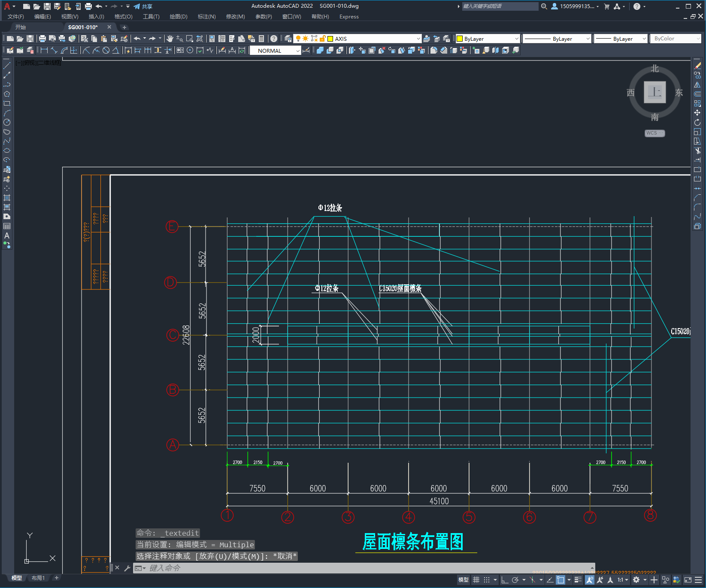Open the QuickCalc calculator icon
Screen dimensions: 706x588
click(x=261, y=39)
